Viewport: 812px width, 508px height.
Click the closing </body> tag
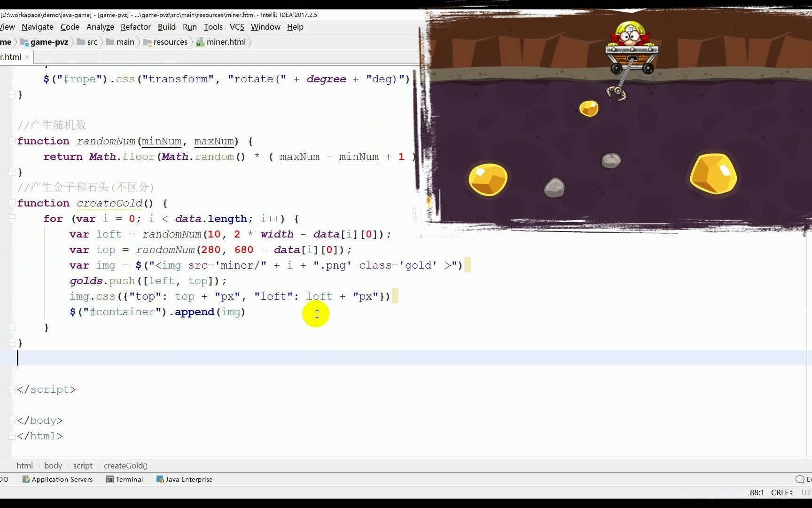coord(39,421)
